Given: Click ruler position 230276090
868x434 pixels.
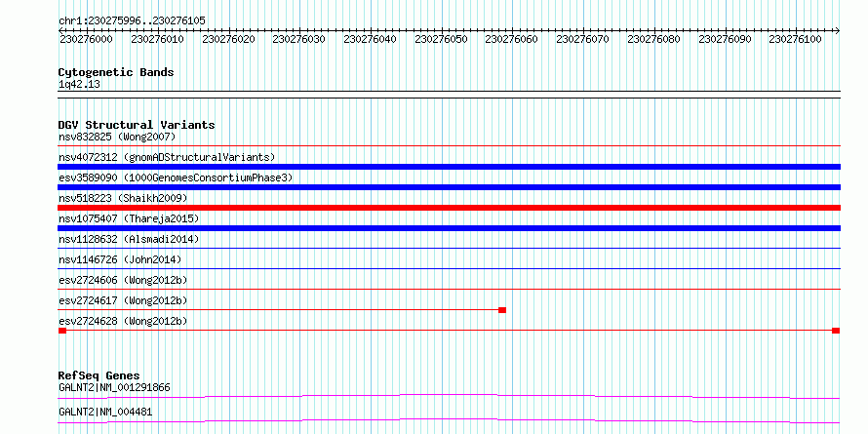Looking at the screenshot, I should tap(725, 39).
